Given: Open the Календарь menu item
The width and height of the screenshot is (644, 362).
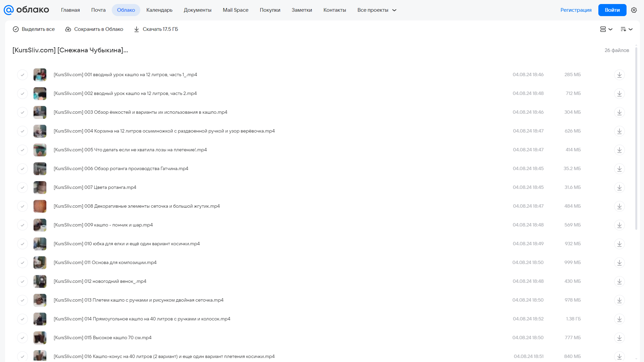Looking at the screenshot, I should pos(159,10).
